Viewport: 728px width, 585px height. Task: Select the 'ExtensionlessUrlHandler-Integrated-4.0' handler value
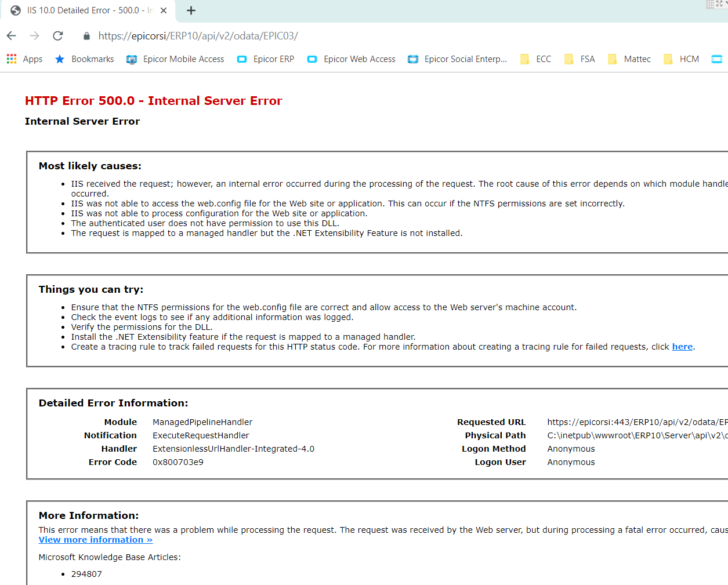(x=233, y=449)
